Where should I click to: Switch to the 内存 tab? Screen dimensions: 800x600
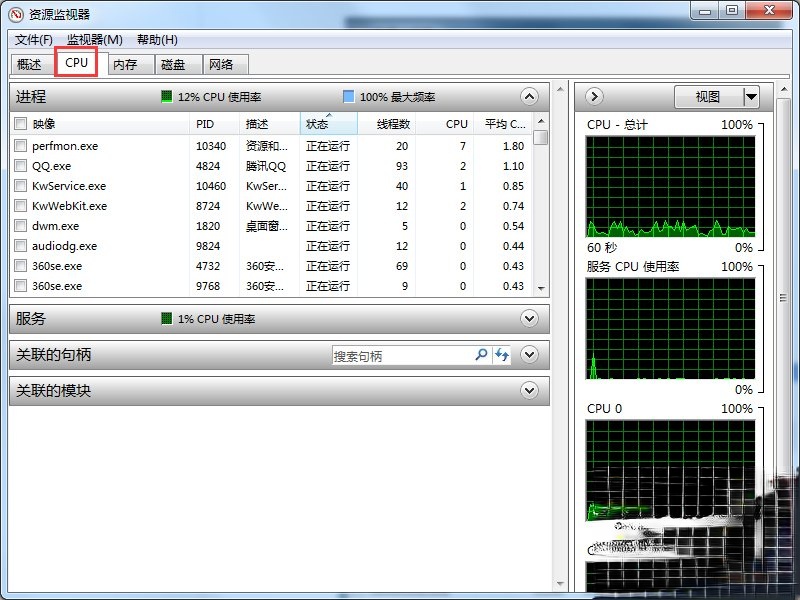[125, 63]
